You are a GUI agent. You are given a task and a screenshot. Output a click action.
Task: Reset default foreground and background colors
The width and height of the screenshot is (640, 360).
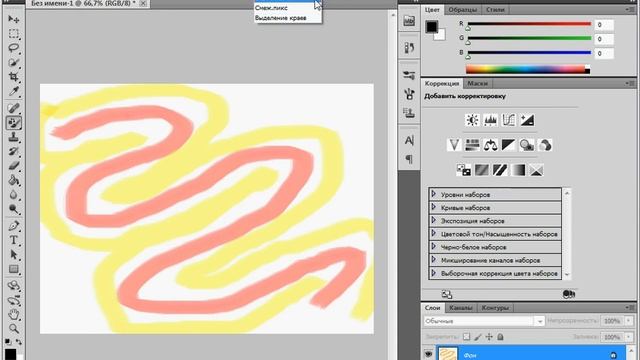tap(8, 342)
